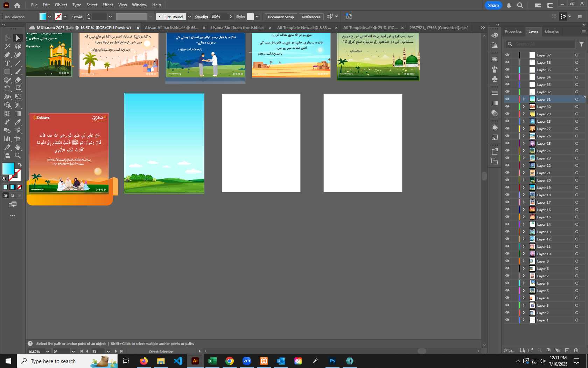Hide Layer 1 using eye icon
588x368 pixels.
(x=507, y=320)
